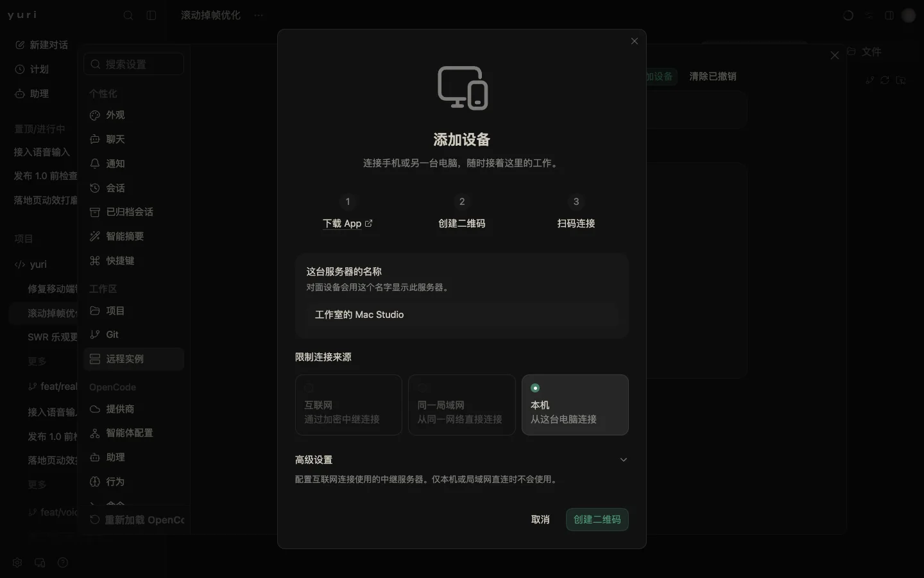Click 新建对话 in the sidebar
924x578 pixels.
(x=42, y=45)
